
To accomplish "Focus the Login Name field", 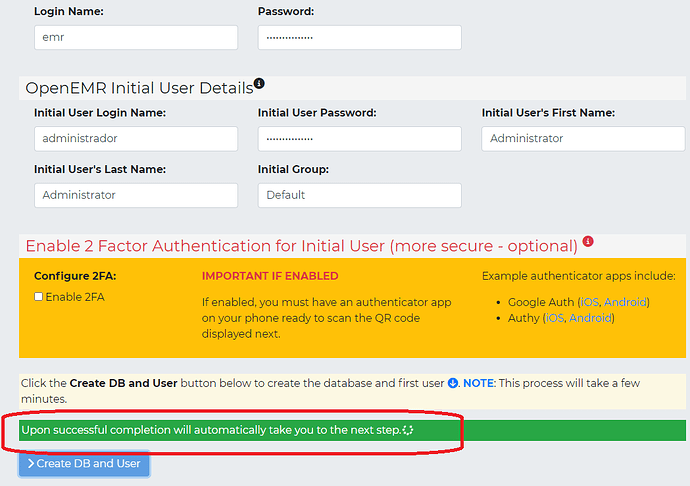I will [136, 37].
